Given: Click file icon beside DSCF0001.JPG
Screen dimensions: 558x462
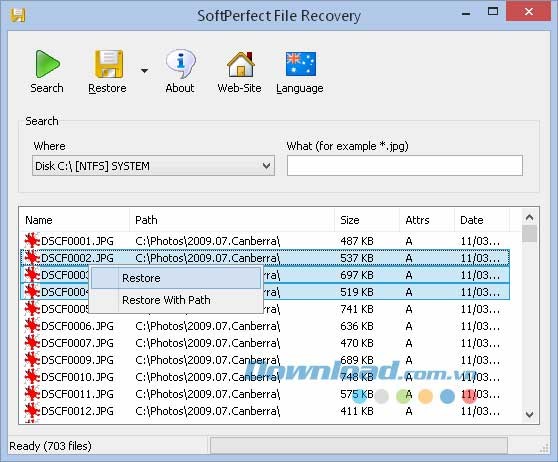Looking at the screenshot, I should pos(32,241).
